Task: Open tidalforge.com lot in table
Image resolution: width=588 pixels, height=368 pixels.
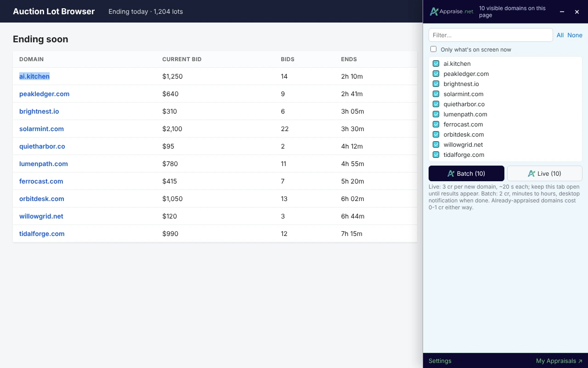Action: pyautogui.click(x=42, y=234)
